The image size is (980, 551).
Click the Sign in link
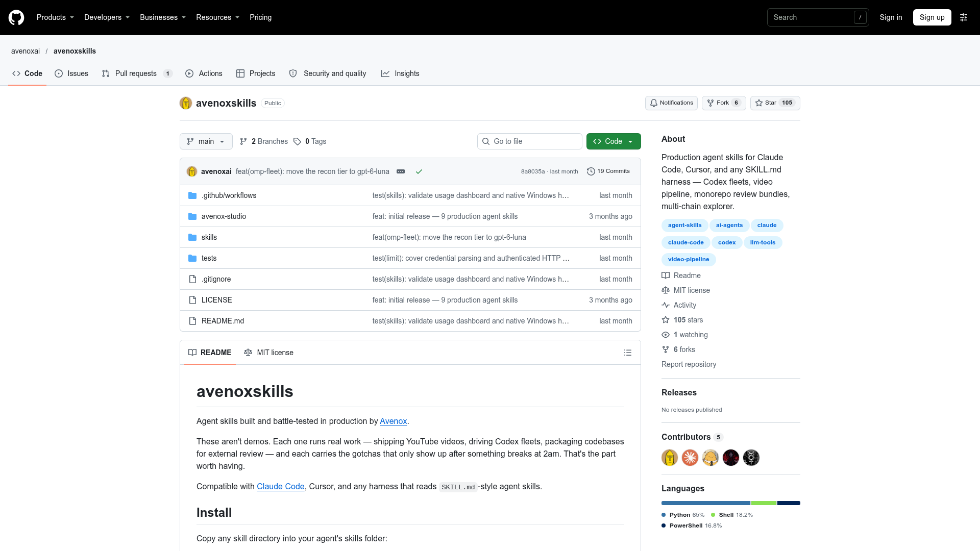coord(891,17)
